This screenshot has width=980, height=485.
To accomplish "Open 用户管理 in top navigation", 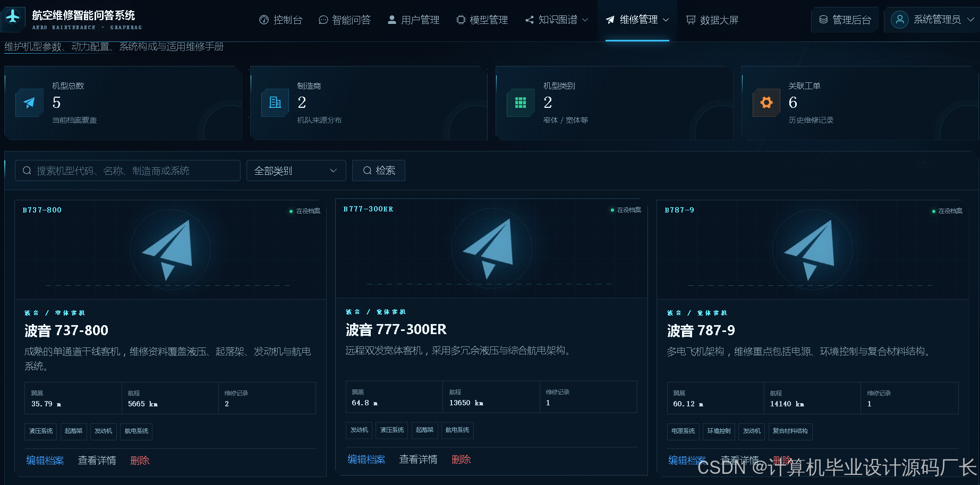I will (x=414, y=20).
